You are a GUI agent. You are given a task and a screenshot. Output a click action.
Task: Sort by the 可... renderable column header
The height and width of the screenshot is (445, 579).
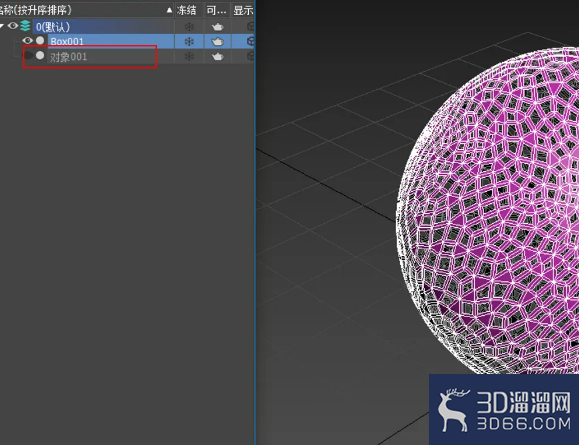[216, 10]
